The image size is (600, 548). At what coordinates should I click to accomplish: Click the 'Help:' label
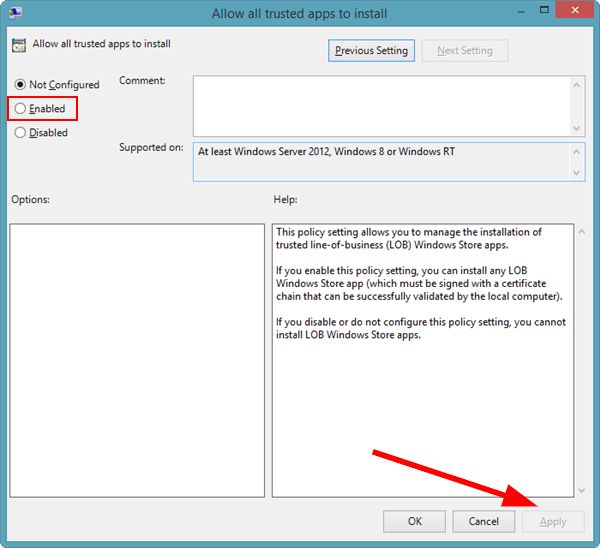[285, 199]
